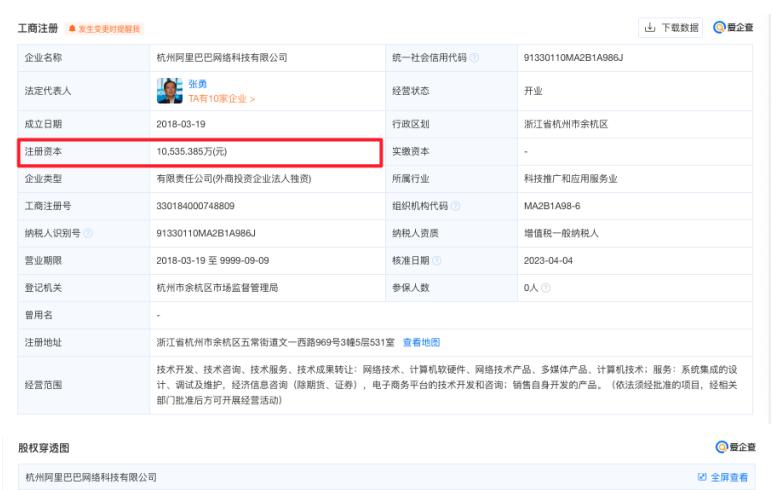
Task: Click help icon beside 统一社会信用代码
Action: 474,58
